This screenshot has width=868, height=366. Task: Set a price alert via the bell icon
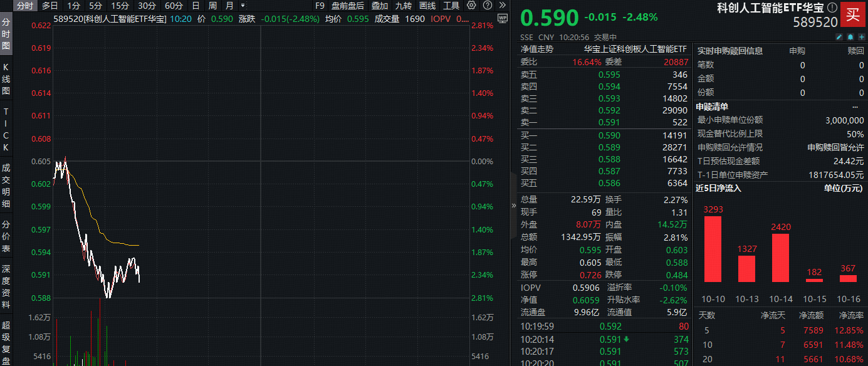(850, 37)
